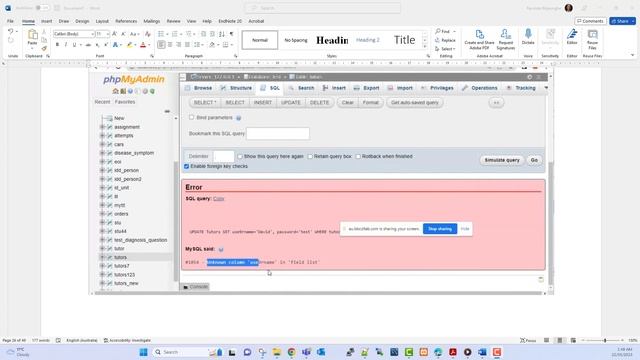Open the font size dropdown

click(x=107, y=34)
